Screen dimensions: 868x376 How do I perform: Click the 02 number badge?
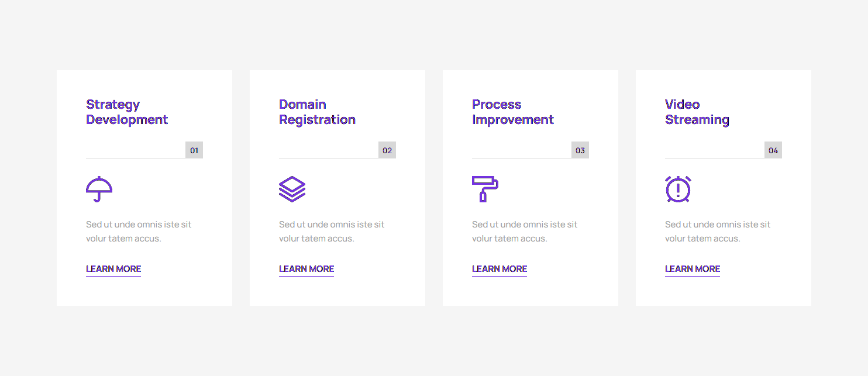point(387,150)
